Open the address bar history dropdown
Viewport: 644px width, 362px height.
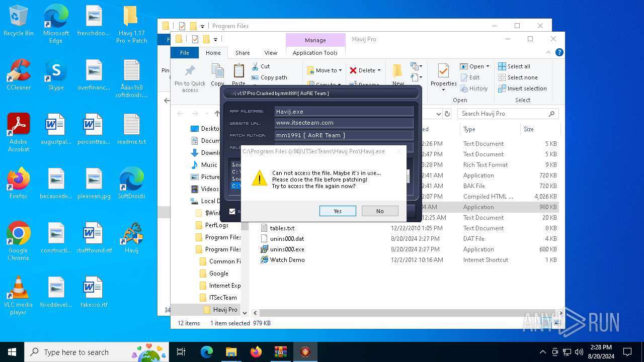point(438,114)
